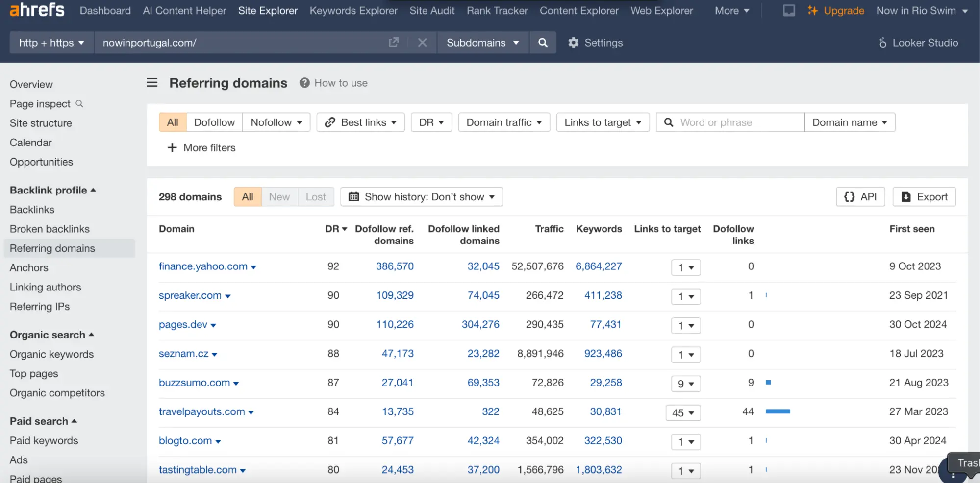
Task: Click the Upgrade sparkle button
Action: (x=836, y=10)
